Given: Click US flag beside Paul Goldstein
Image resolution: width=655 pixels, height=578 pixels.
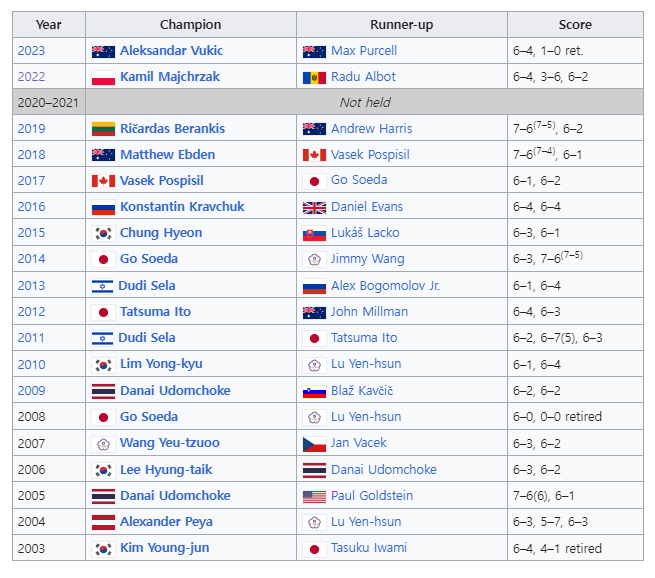Looking at the screenshot, I should click(x=314, y=497).
